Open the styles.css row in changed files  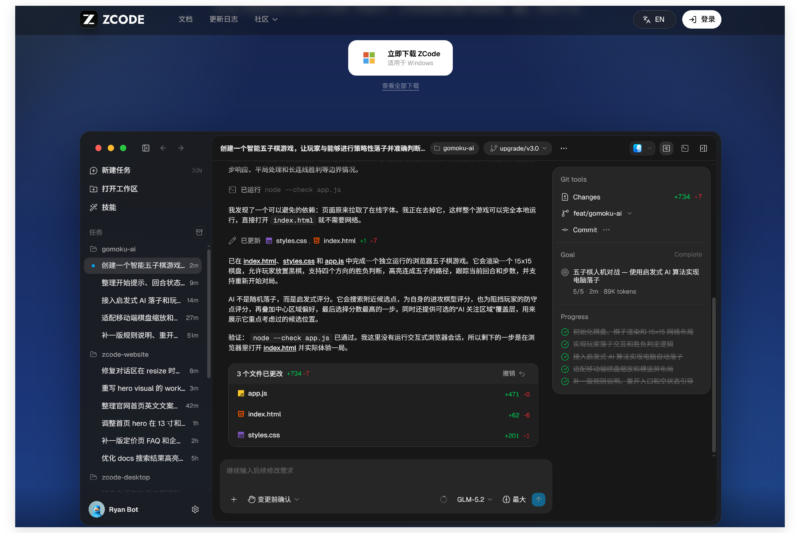(x=383, y=436)
